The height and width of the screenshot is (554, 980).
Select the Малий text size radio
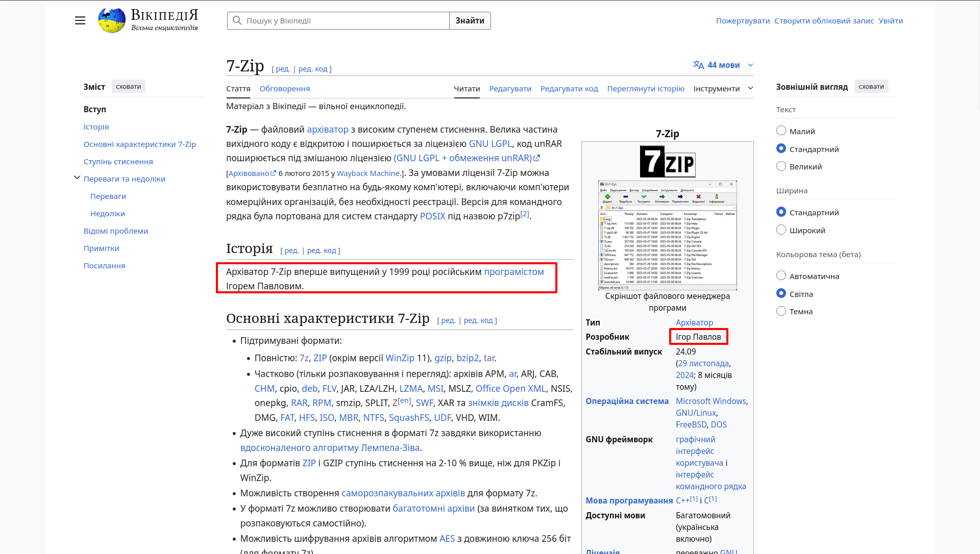coord(781,131)
